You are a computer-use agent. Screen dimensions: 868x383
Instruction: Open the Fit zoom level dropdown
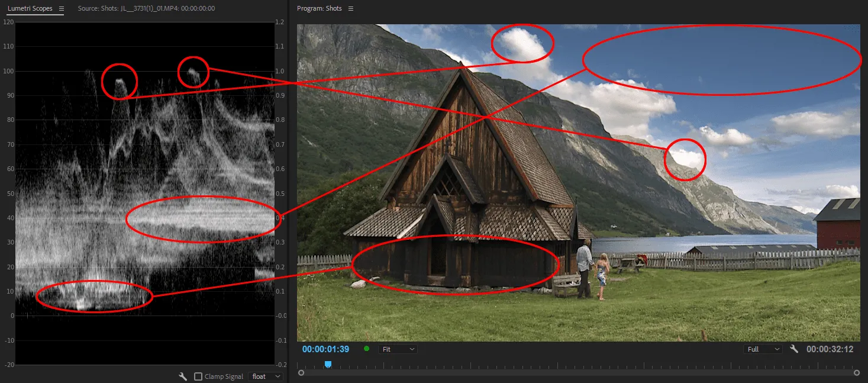(x=398, y=349)
